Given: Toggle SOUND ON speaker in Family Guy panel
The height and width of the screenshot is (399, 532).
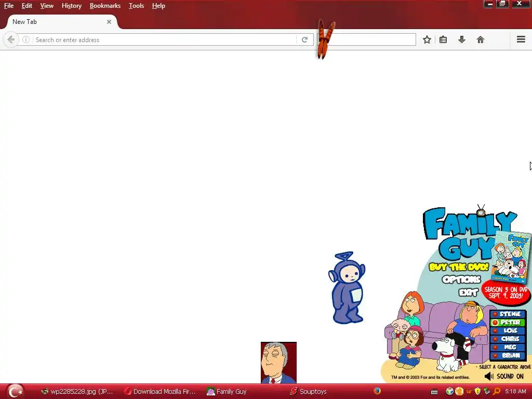Looking at the screenshot, I should [504, 376].
